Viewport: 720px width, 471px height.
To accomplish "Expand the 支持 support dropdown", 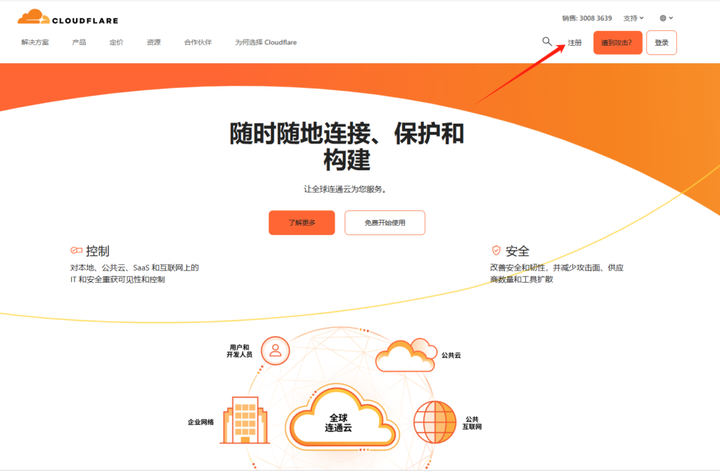I will [633, 18].
